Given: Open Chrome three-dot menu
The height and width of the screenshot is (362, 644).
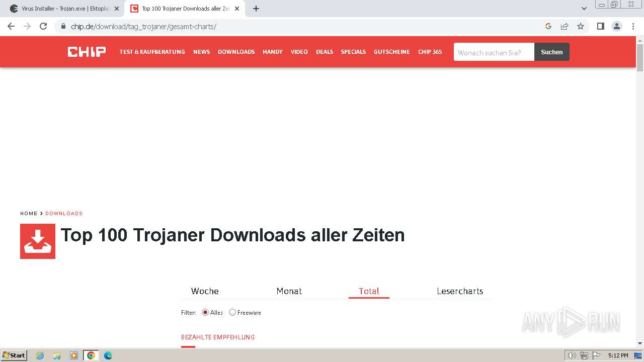Looking at the screenshot, I should (633, 26).
